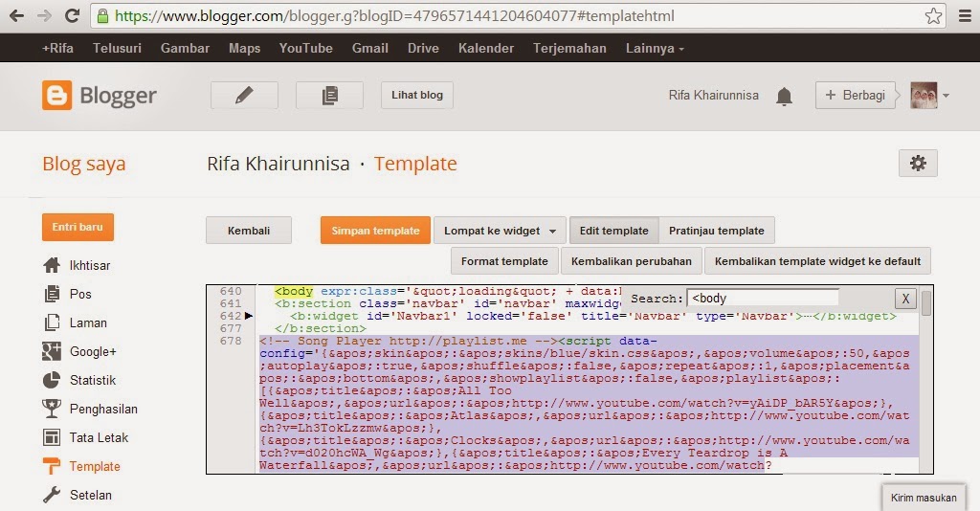Viewport: 980px width, 511px height.
Task: Click the + Berbagi share button
Action: point(856,95)
